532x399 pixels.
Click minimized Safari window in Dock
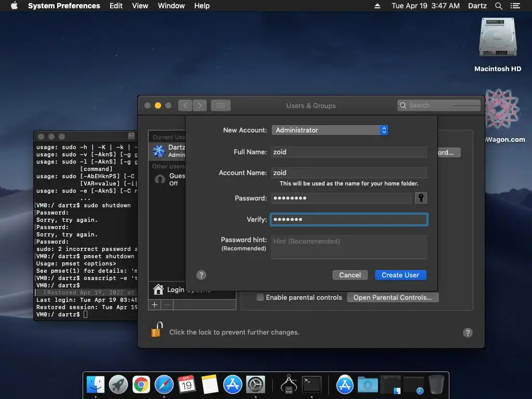[x=413, y=385]
